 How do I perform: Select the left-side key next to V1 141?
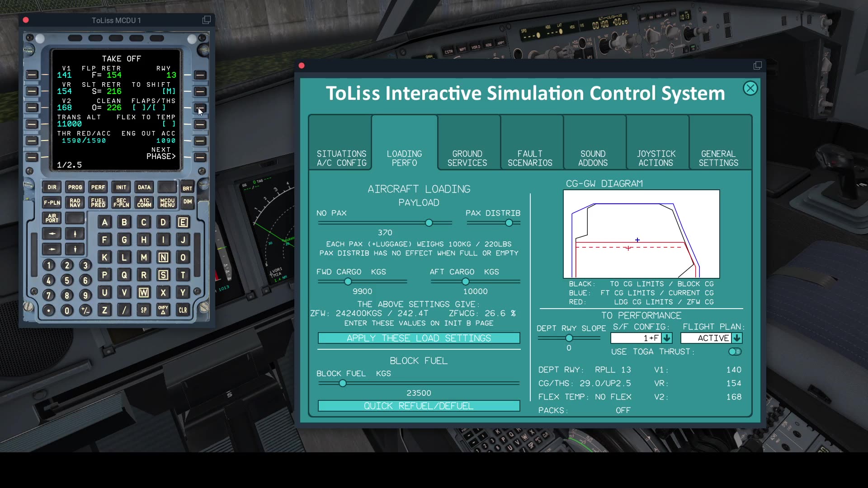coord(32,75)
